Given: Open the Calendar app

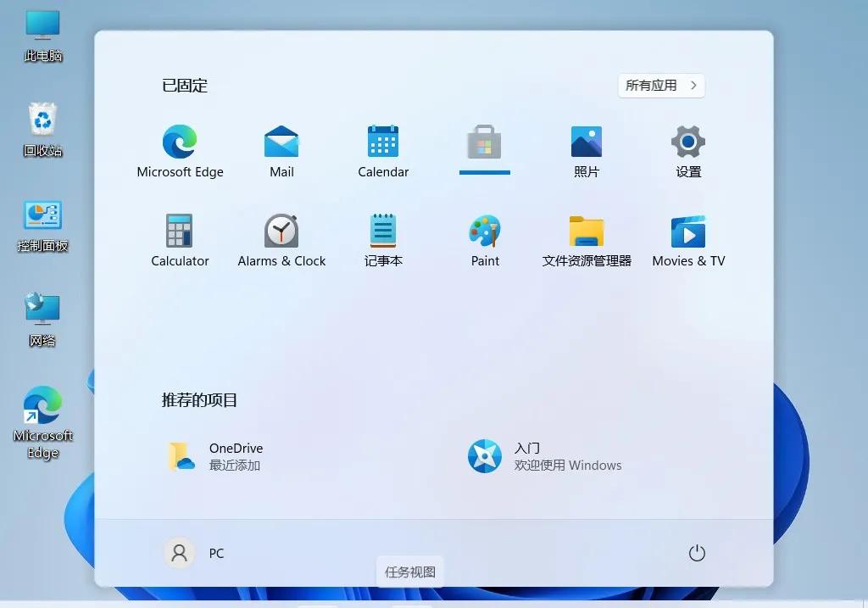Looking at the screenshot, I should [x=383, y=151].
